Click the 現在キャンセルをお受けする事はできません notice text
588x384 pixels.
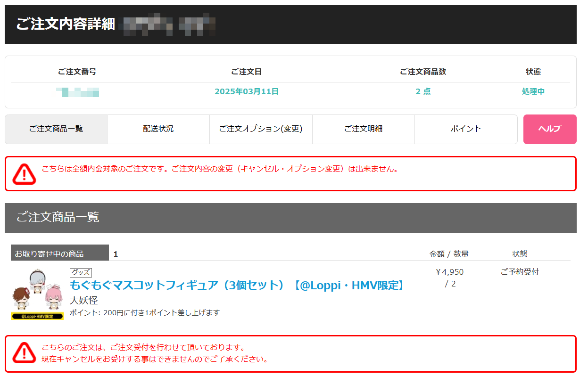tap(155, 359)
